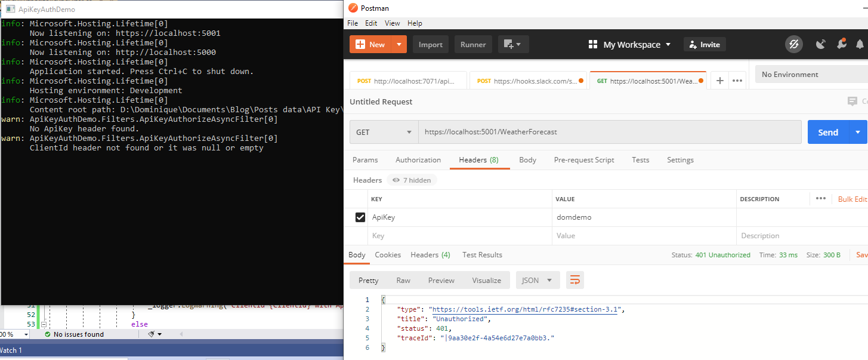
Task: Open the Edit menu in Postman
Action: pos(371,23)
